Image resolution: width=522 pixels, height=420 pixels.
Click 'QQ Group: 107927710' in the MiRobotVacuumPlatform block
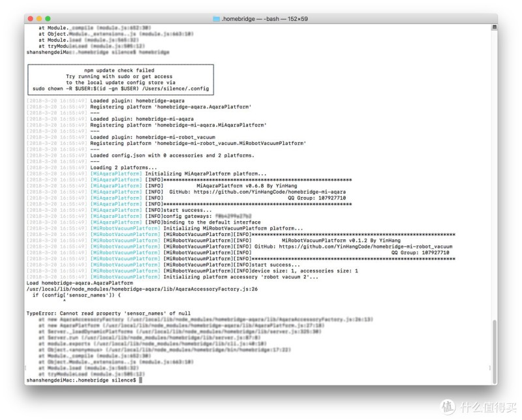coord(420,252)
